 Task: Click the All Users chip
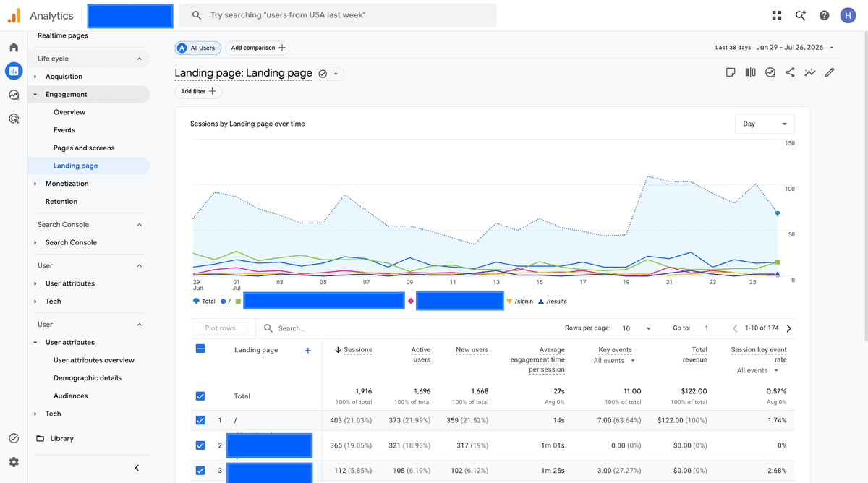(x=197, y=48)
